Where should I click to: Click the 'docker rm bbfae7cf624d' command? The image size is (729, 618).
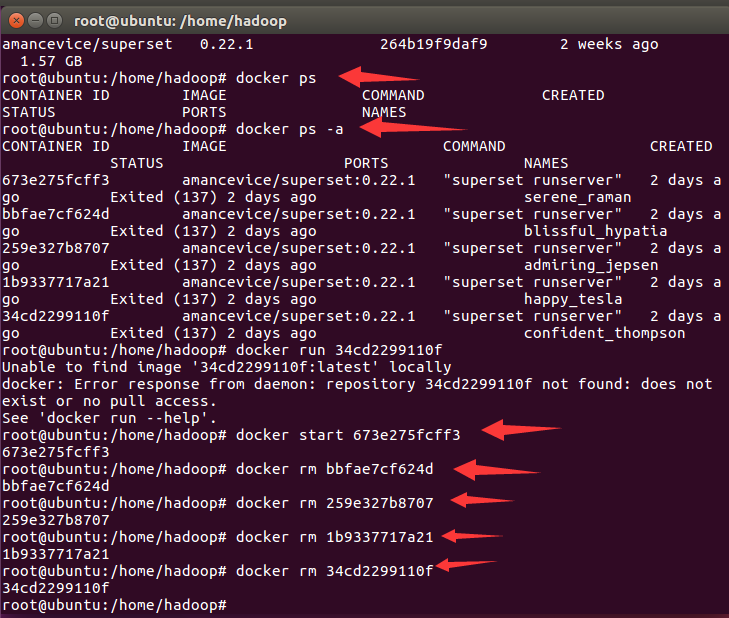(334, 469)
